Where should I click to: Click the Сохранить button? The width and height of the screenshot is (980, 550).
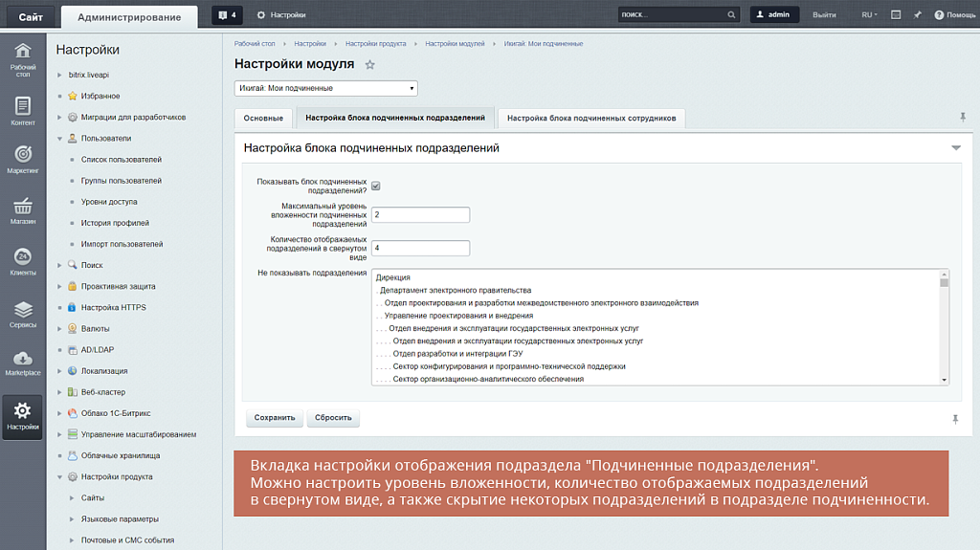tap(275, 418)
